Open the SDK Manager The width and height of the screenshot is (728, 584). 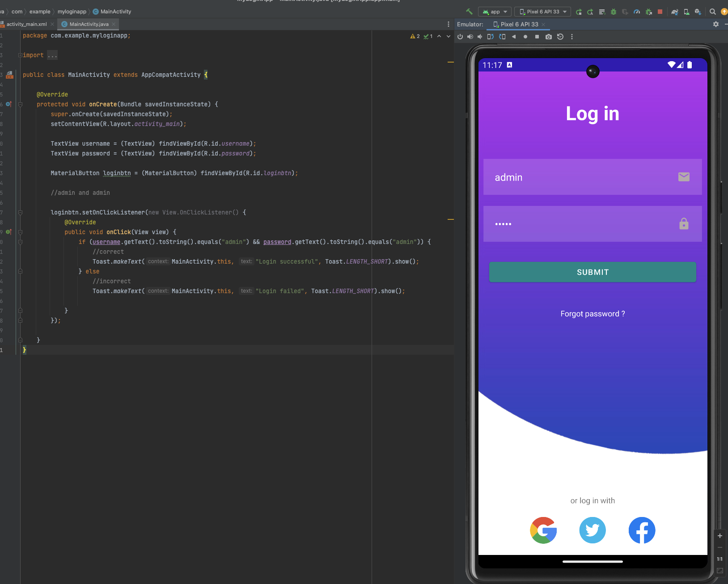pos(698,11)
